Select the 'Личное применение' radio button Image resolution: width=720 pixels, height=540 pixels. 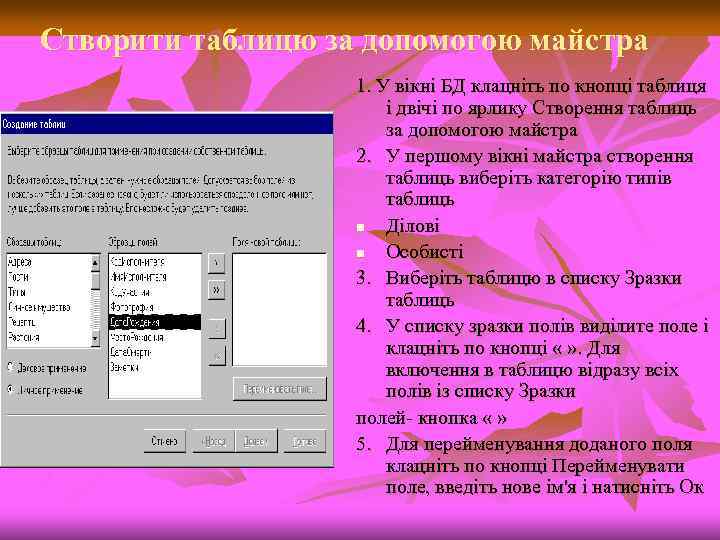11,390
